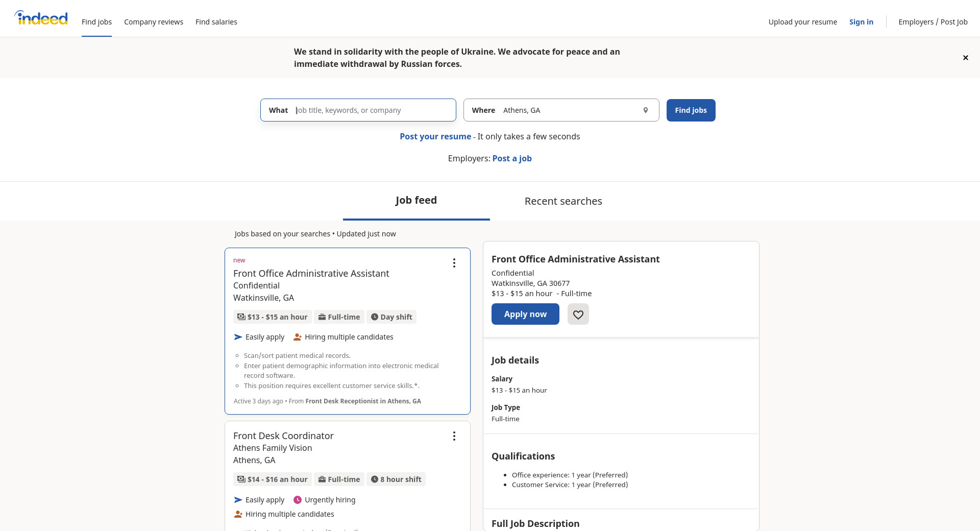The height and width of the screenshot is (531, 980).
Task: Go to Find salaries page
Action: 216,22
